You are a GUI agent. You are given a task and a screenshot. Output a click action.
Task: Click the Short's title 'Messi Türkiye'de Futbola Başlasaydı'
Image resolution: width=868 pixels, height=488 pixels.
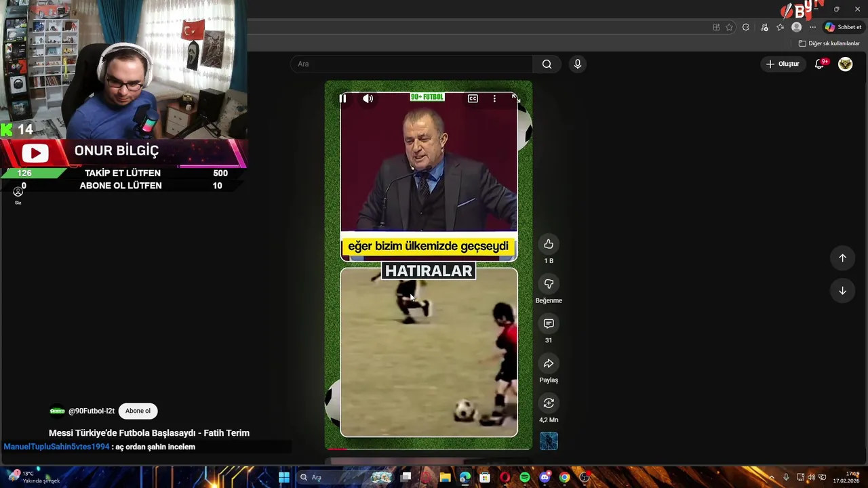click(122, 433)
